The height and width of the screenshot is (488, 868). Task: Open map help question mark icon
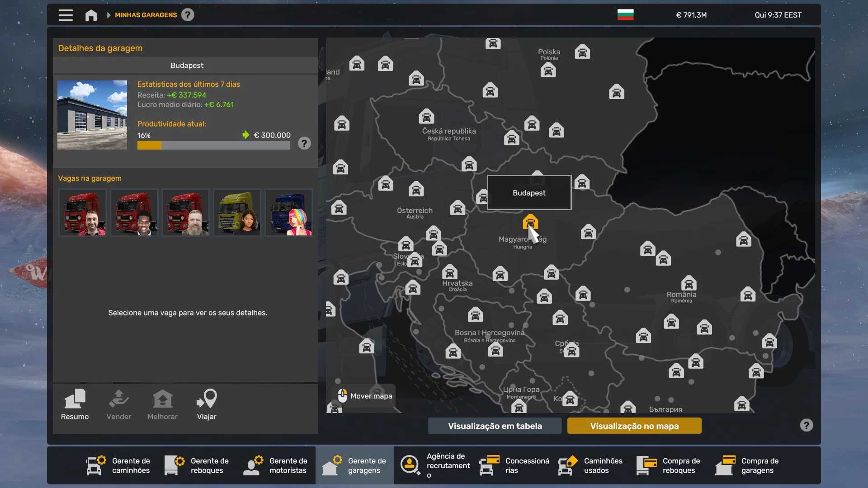pos(806,425)
